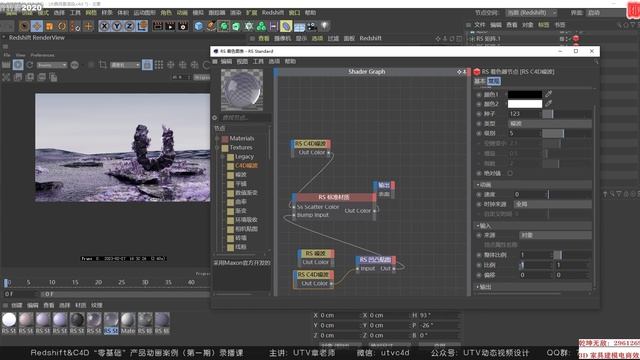This screenshot has width=640, height=360.
Task: Toggle the Y axis lock icon
Action: (x=117, y=27)
